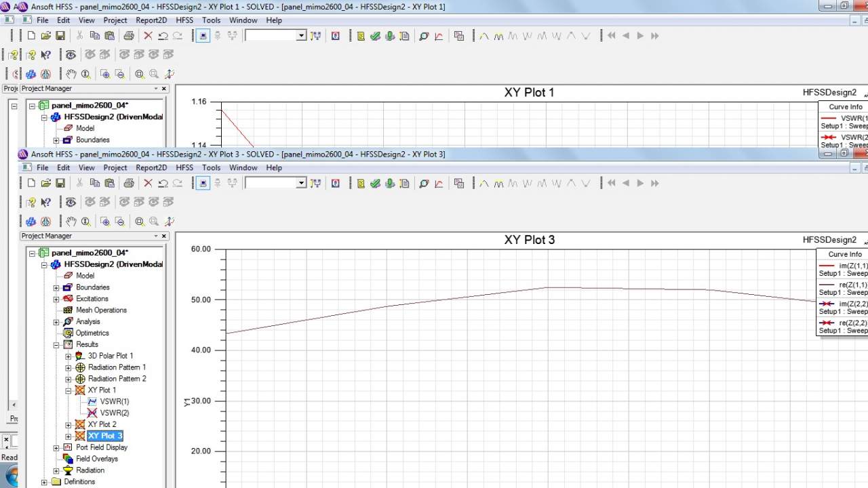Click Save icon in XY Plot 3 window
This screenshot has height=488, width=868.
click(60, 183)
